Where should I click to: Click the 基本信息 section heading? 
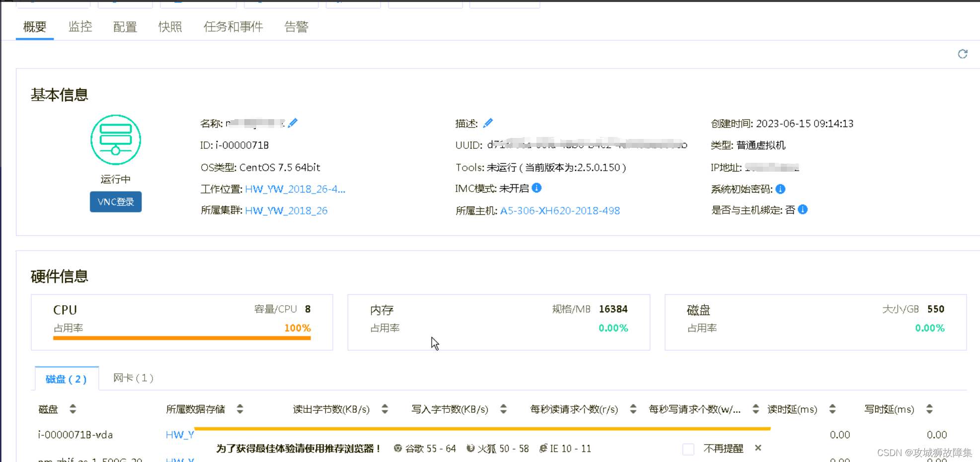click(60, 94)
